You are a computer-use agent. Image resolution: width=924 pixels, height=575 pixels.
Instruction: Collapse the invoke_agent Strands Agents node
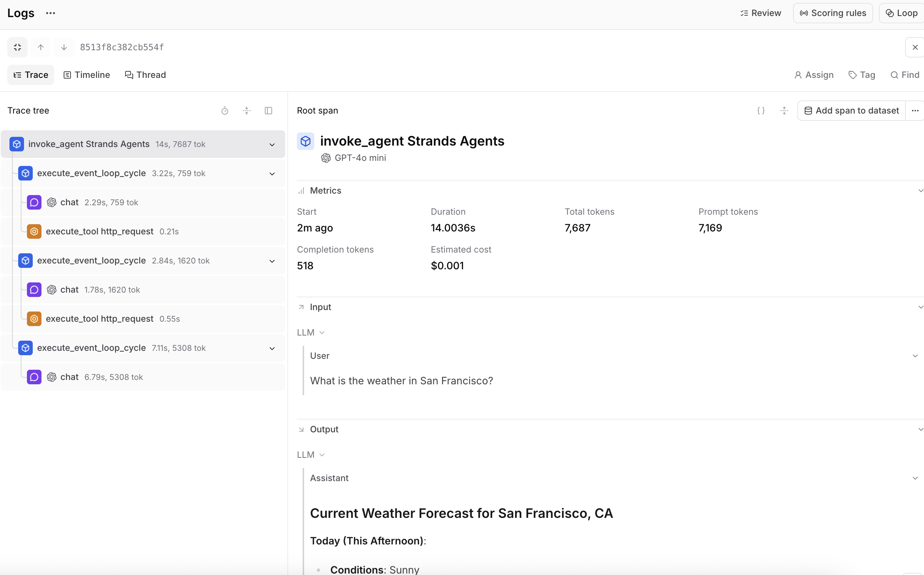272,144
